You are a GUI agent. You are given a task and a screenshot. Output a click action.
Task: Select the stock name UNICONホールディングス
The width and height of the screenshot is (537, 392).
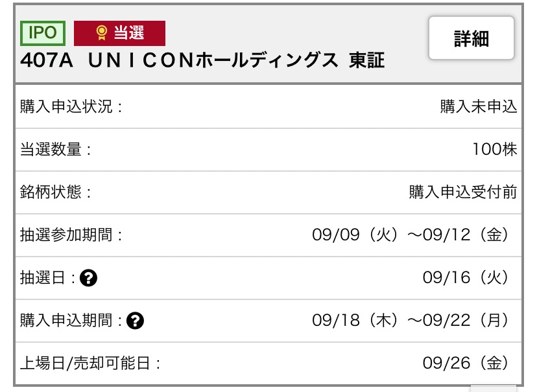pos(213,60)
